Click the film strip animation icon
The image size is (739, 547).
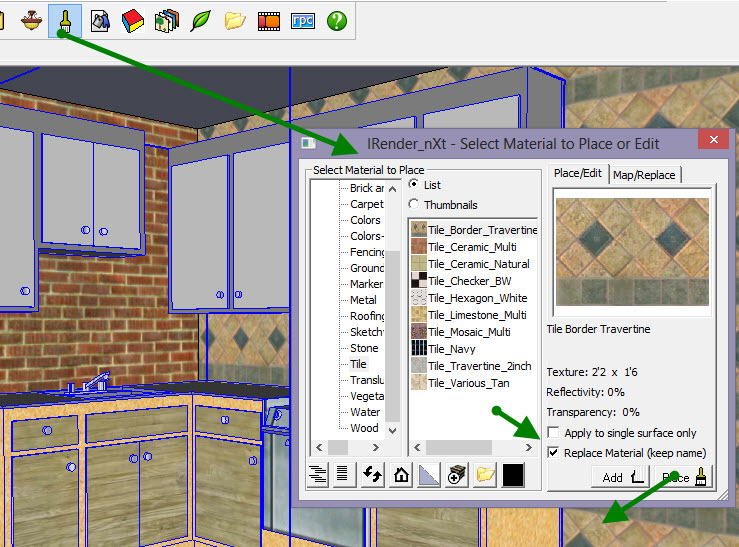pos(268,19)
